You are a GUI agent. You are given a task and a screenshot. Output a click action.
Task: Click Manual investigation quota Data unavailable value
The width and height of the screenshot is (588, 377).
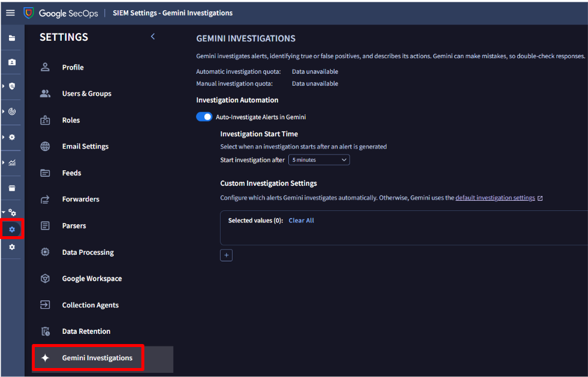315,83
